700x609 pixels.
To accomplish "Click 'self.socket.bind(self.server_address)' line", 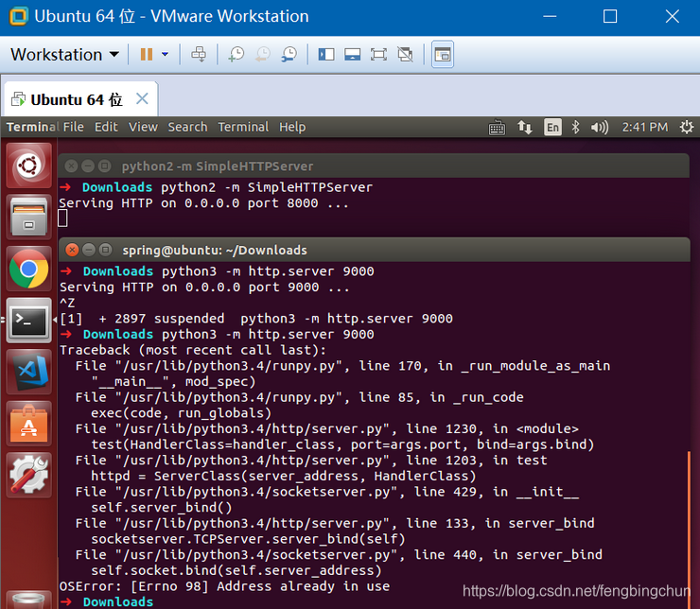I will [x=236, y=570].
